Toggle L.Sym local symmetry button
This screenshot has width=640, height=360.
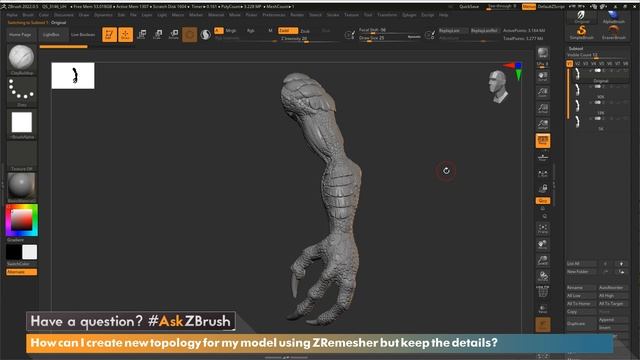[542, 173]
